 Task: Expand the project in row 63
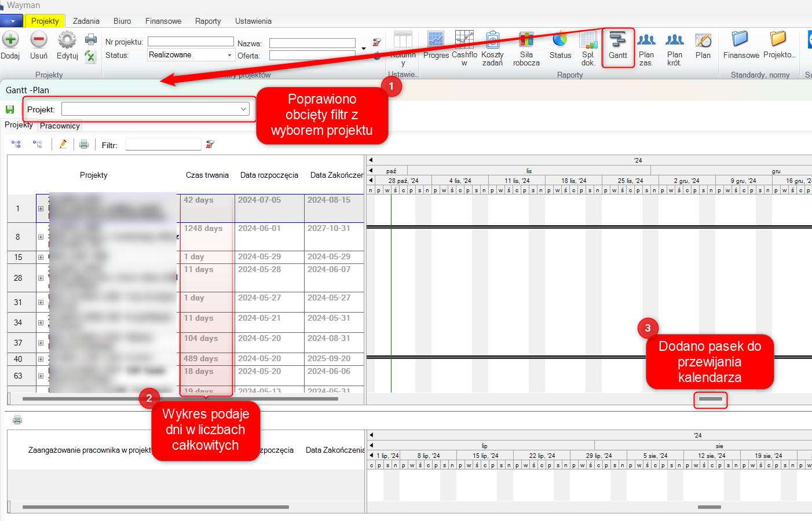[x=41, y=376]
